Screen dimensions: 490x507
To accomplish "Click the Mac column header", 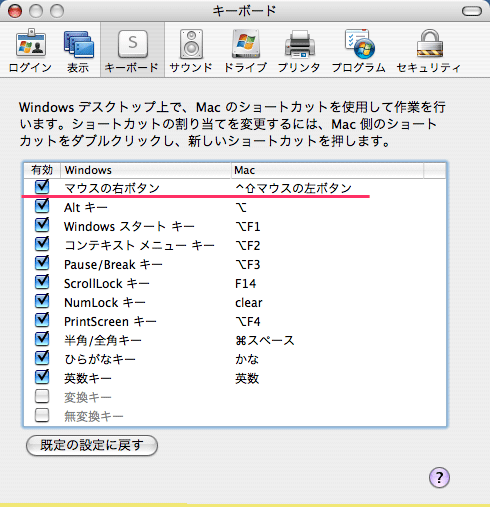I will (x=327, y=170).
